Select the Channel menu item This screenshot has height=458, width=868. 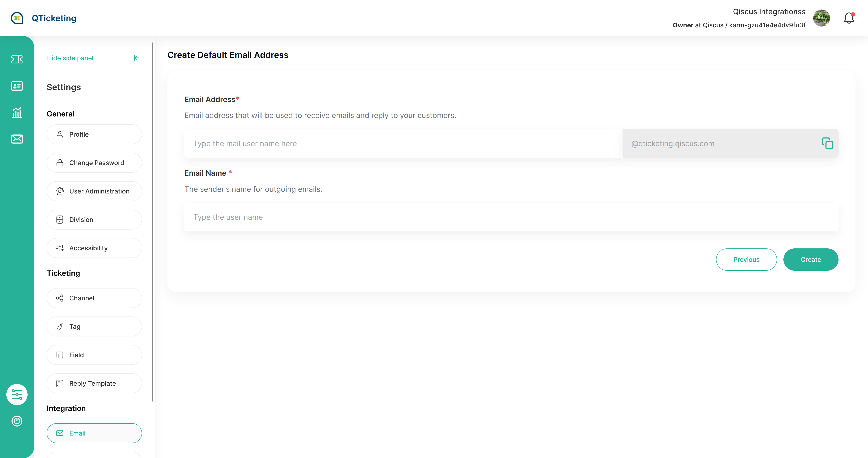point(94,298)
